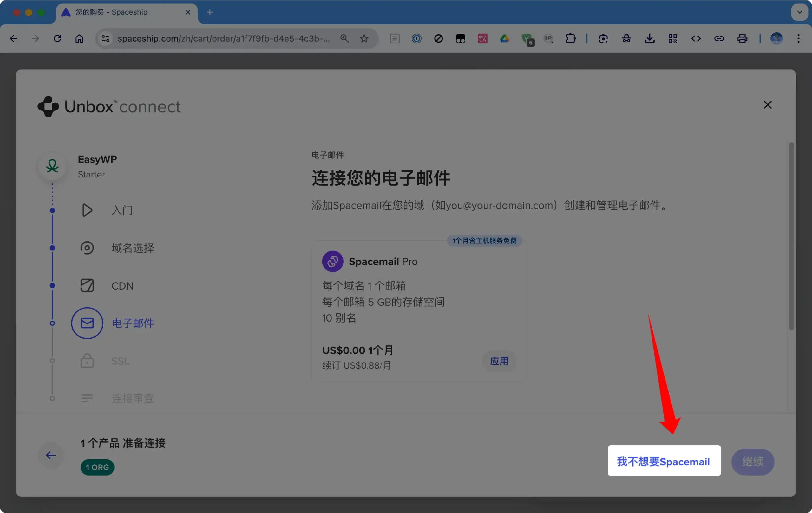812x513 pixels.
Task: Click the address bar URL field
Action: (224, 38)
